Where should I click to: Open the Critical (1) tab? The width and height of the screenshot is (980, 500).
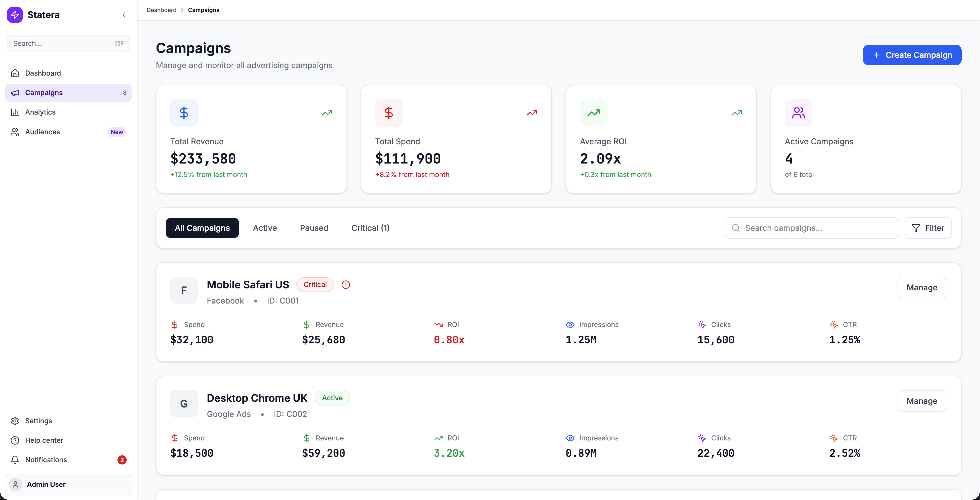tap(370, 228)
